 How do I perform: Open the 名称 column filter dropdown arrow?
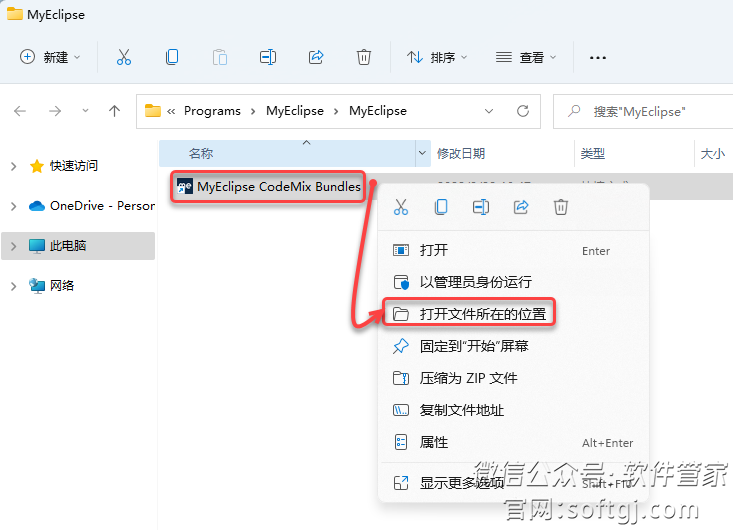click(422, 153)
